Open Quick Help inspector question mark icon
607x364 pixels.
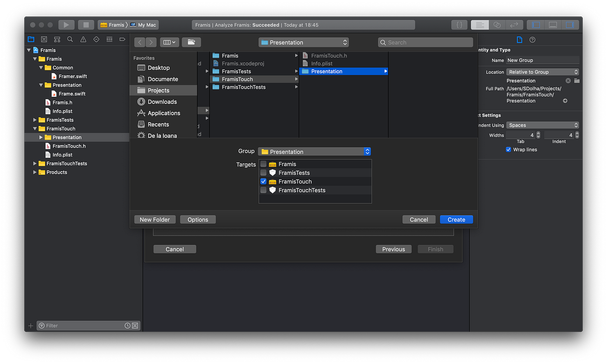pos(532,39)
